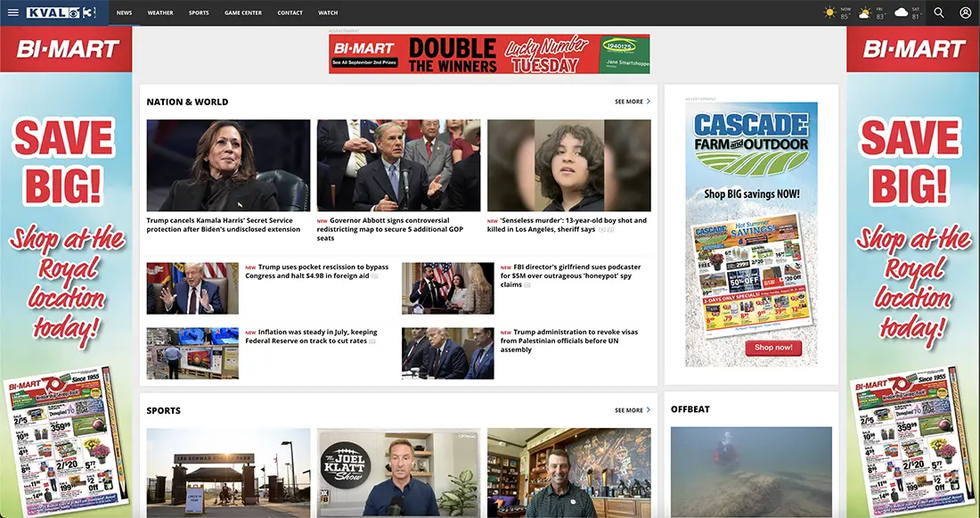This screenshot has width=980, height=518.
Task: Open the coach in trophy room thumbnail
Action: pyautogui.click(x=568, y=473)
